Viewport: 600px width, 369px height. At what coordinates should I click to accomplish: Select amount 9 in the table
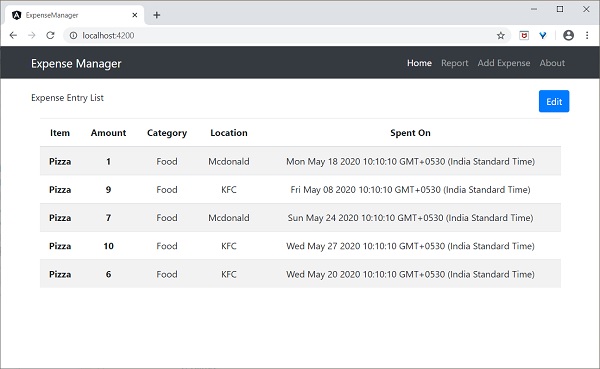click(x=108, y=190)
